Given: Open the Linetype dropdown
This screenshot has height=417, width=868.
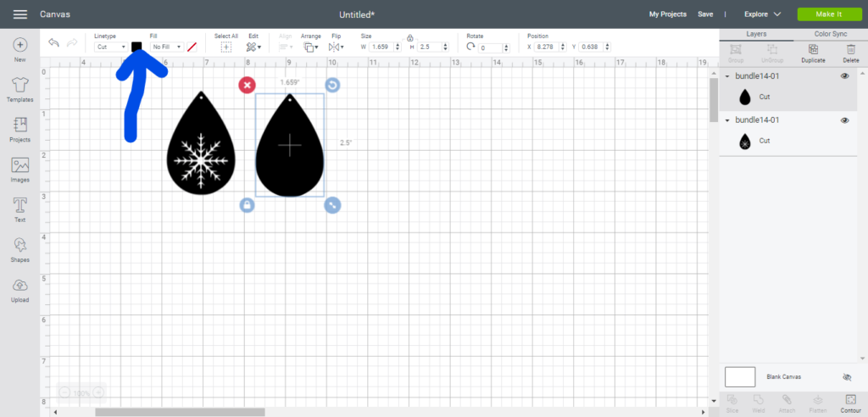Looking at the screenshot, I should pos(110,47).
